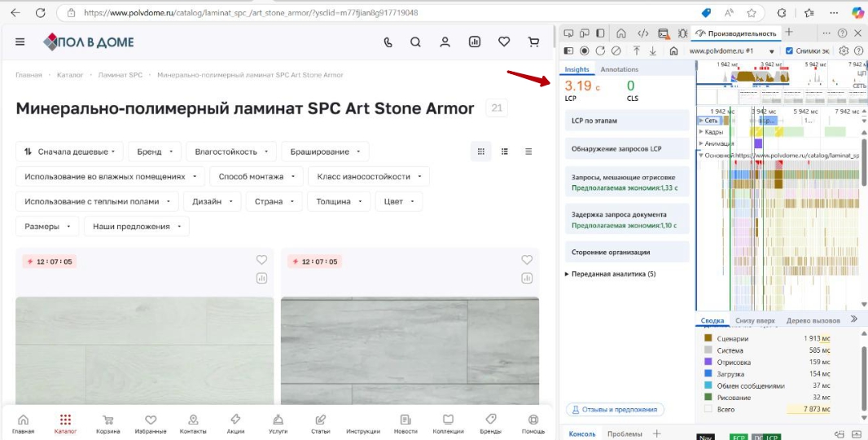868x440 pixels.
Task: Open the Проблемы drawer tab
Action: (x=625, y=434)
